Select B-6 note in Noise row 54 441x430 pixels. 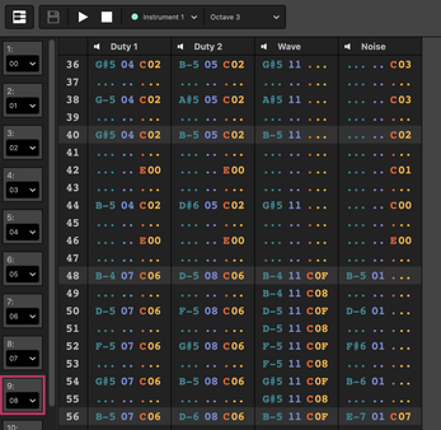356,381
